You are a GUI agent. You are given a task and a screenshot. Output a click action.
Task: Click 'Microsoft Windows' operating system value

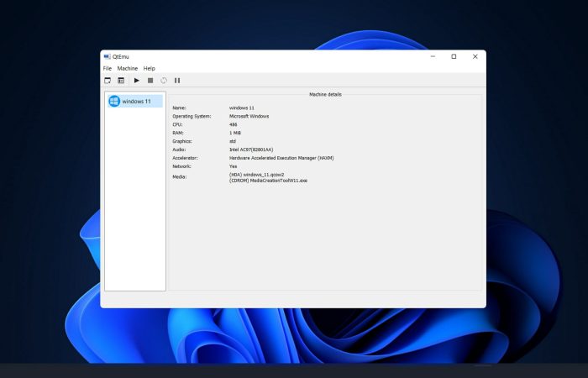coord(249,116)
